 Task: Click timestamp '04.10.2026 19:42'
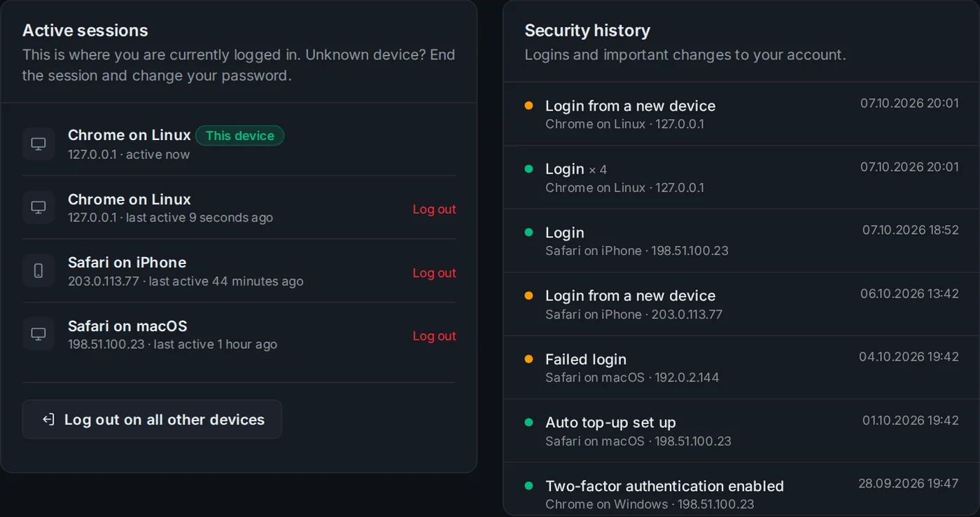[x=909, y=357]
